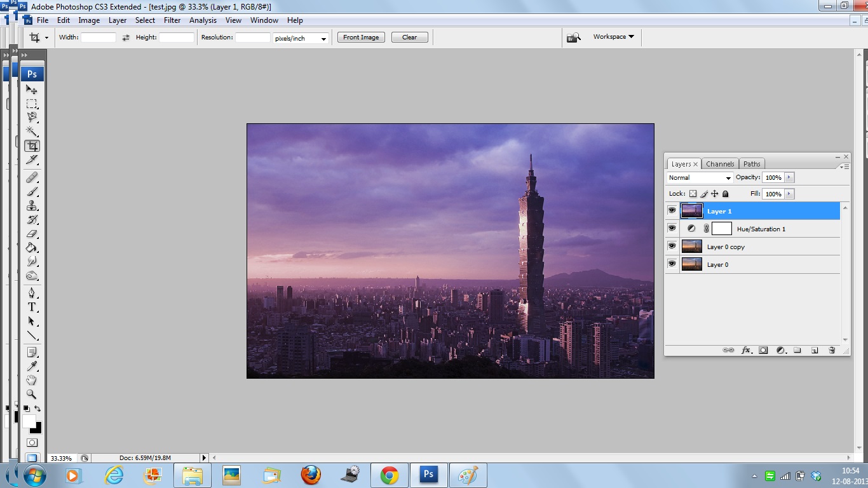Select the Type tool
Screen dimensions: 868x488
(32, 307)
